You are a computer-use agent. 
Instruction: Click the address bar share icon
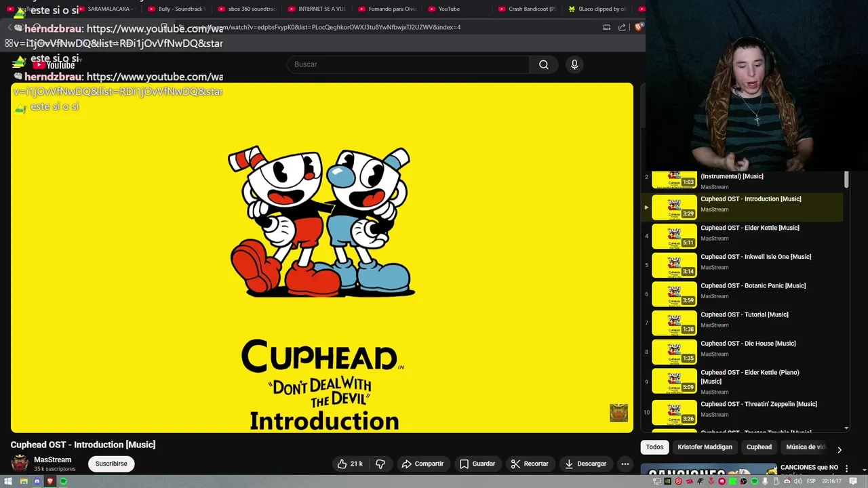622,27
